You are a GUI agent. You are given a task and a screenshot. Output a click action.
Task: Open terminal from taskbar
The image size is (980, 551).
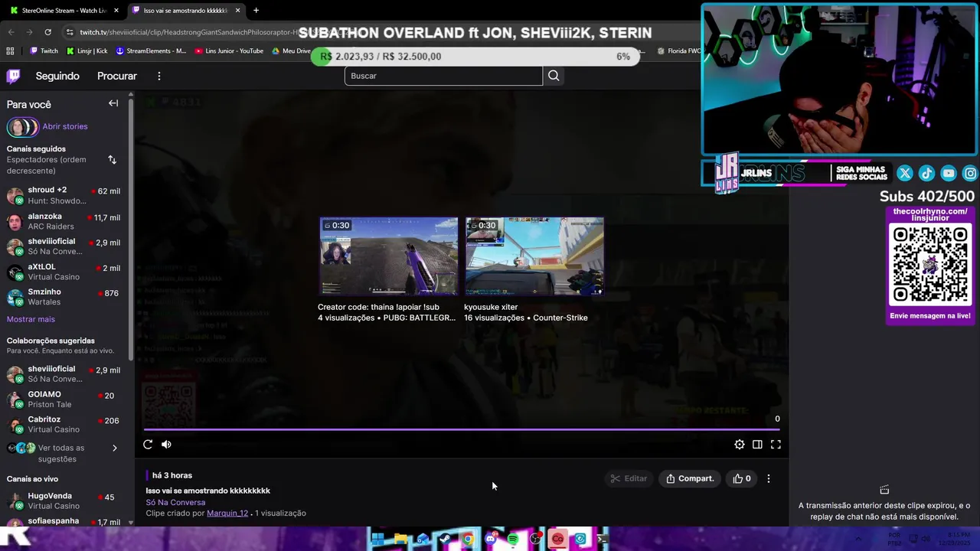(603, 539)
